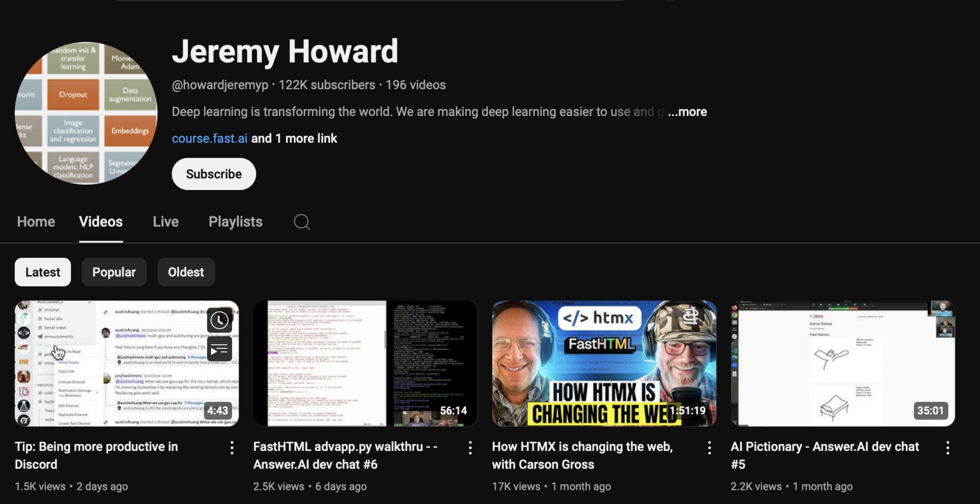The height and width of the screenshot is (504, 980).
Task: Click Watch Later clock icon on Discord video
Action: [219, 320]
